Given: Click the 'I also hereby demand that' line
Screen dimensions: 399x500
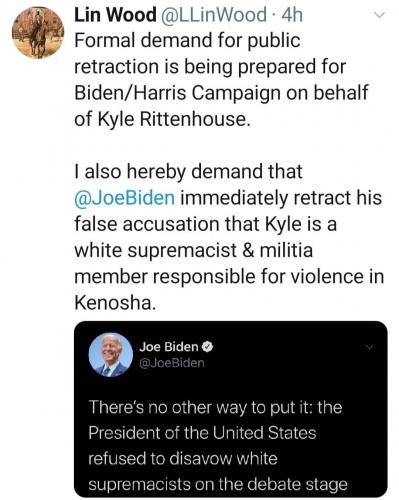Looking at the screenshot, I should pyautogui.click(x=188, y=172).
